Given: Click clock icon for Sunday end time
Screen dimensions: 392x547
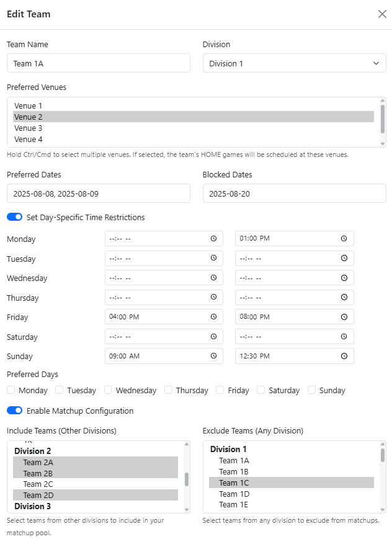Looking at the screenshot, I should tap(344, 356).
